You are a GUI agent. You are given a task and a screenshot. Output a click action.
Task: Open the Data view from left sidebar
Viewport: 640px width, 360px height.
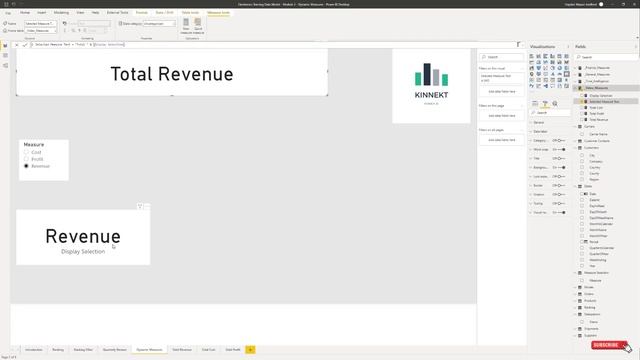coord(5,56)
